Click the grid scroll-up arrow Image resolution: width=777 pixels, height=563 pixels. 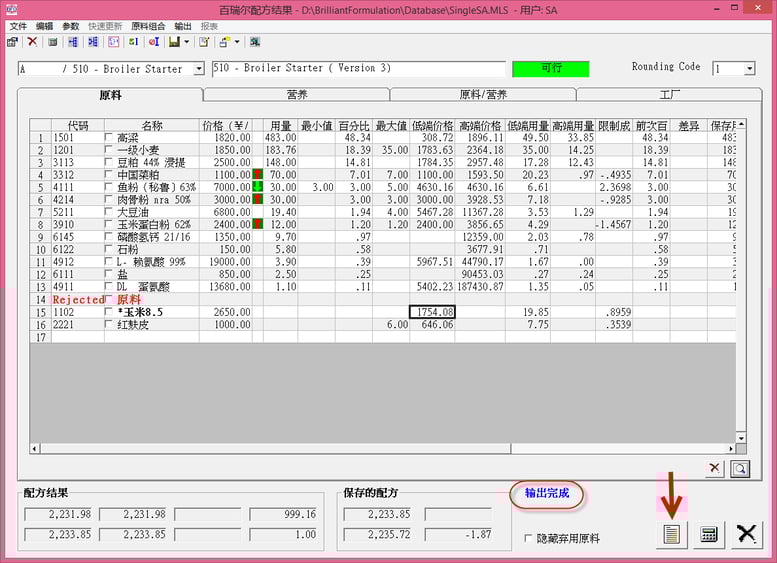[741, 124]
